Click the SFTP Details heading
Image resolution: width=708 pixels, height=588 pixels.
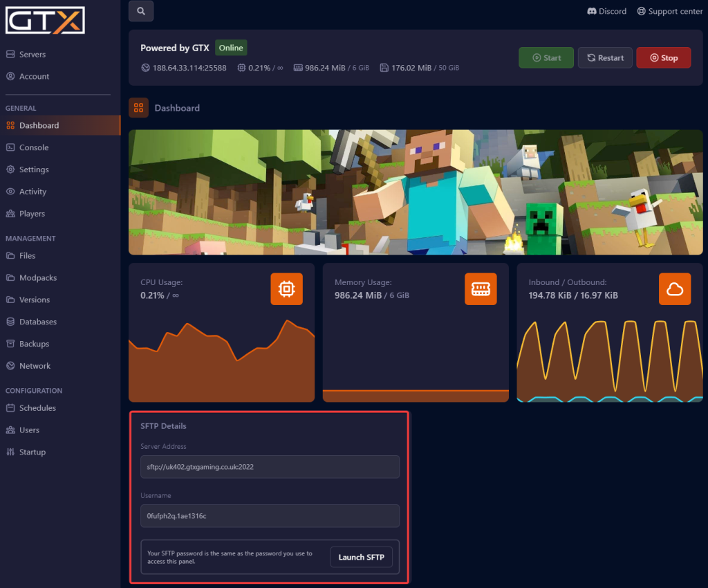[163, 426]
